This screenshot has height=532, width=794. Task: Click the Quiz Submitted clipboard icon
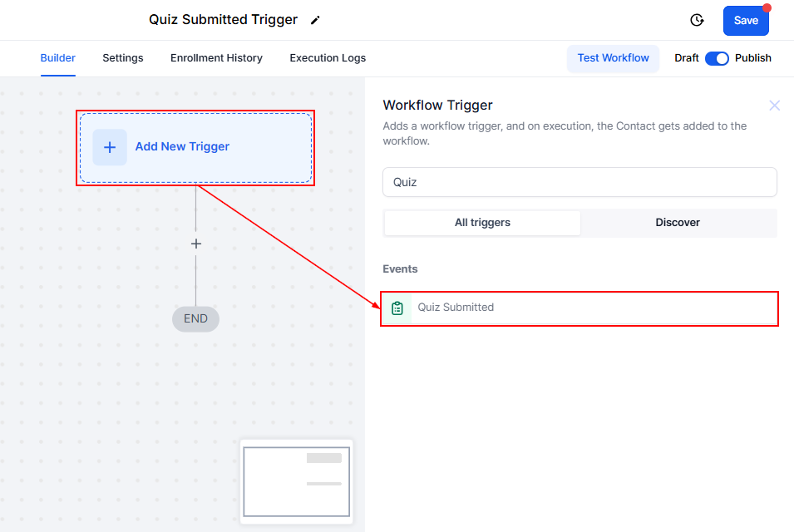coord(397,308)
